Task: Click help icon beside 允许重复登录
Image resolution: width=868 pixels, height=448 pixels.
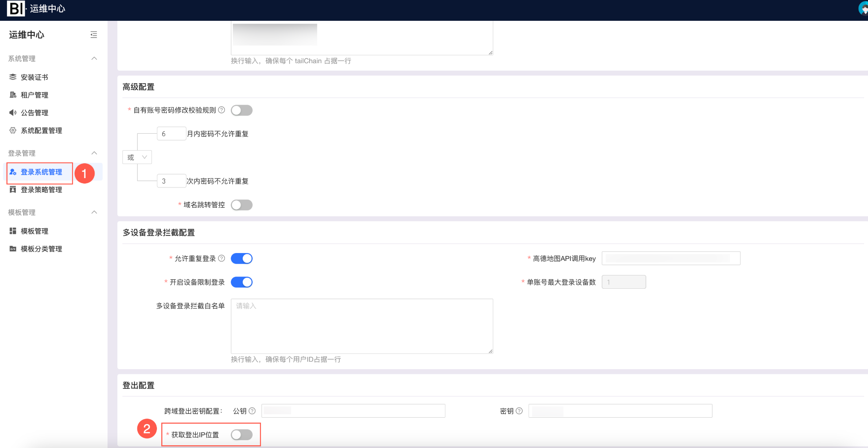Action: pyautogui.click(x=222, y=258)
